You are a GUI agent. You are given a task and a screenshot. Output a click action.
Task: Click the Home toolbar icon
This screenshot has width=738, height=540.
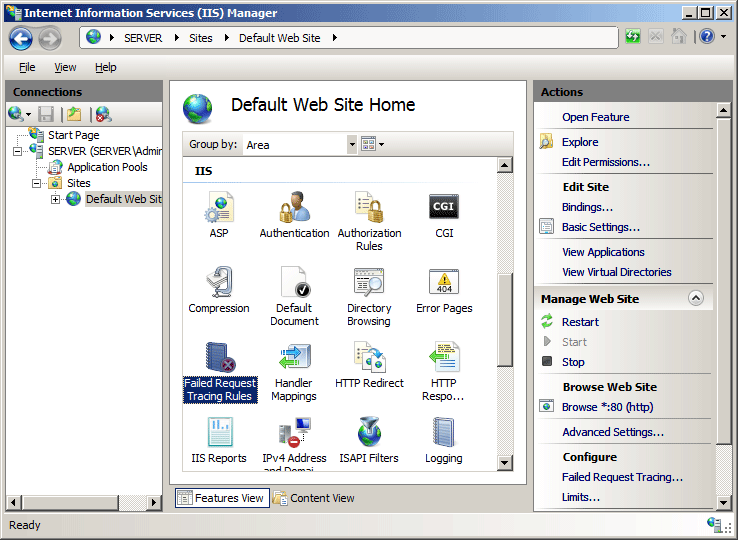(x=678, y=36)
